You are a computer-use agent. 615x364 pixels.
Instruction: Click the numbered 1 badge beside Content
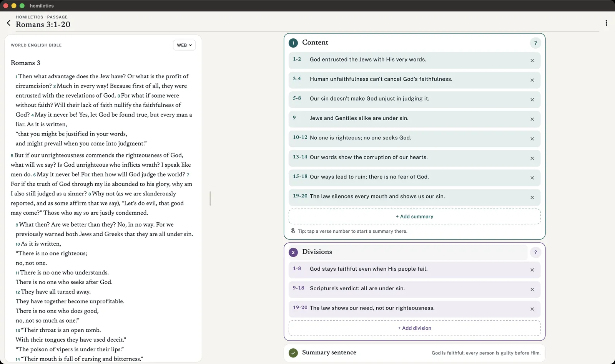coord(293,43)
